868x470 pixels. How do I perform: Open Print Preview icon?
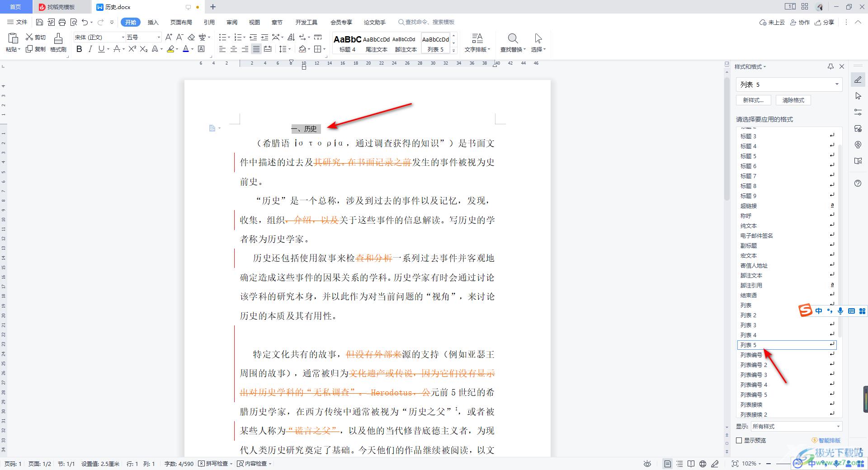tap(73, 22)
